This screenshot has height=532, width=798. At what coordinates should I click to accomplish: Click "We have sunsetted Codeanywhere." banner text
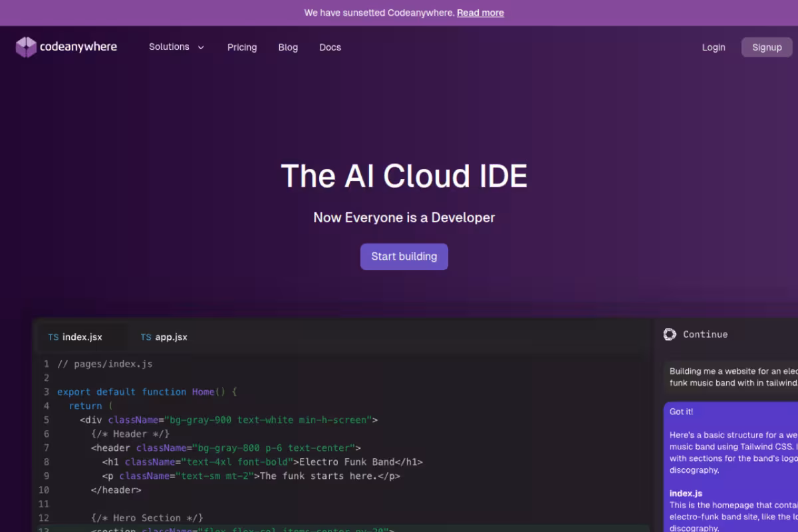click(x=379, y=13)
